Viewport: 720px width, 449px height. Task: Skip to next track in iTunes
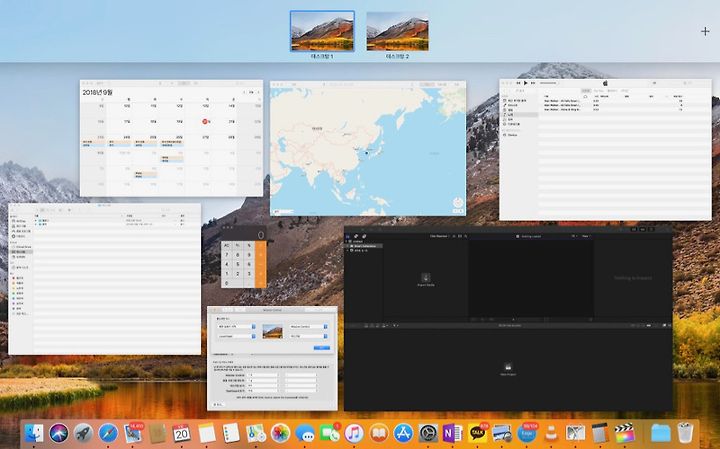[533, 83]
